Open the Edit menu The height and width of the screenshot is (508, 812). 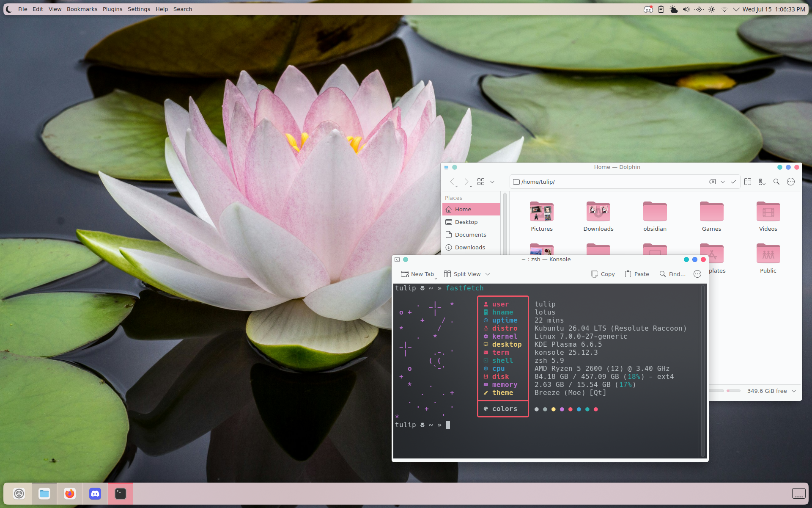click(38, 9)
